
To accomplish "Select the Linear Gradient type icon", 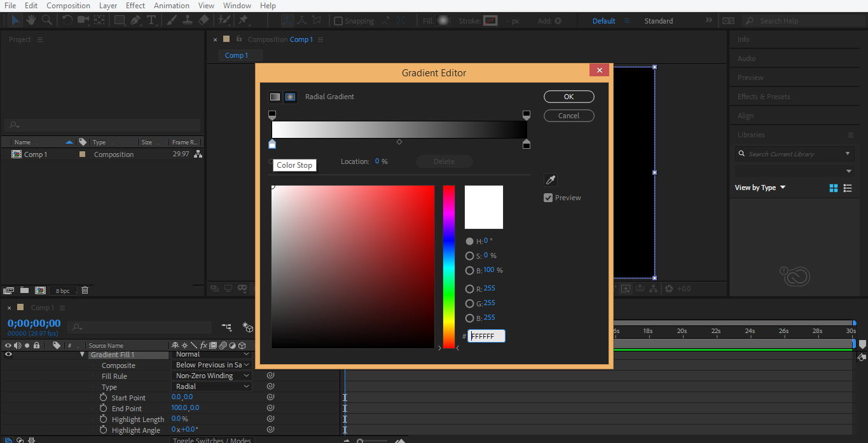I will pos(275,97).
